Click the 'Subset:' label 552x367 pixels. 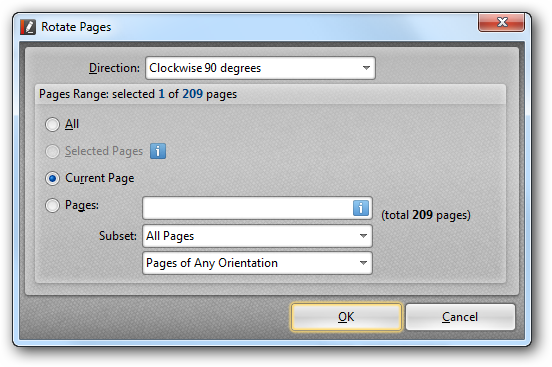pyautogui.click(x=118, y=236)
